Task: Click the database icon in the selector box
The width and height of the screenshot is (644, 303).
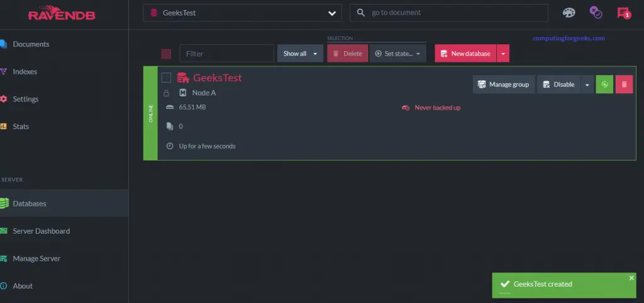Action: tap(154, 13)
